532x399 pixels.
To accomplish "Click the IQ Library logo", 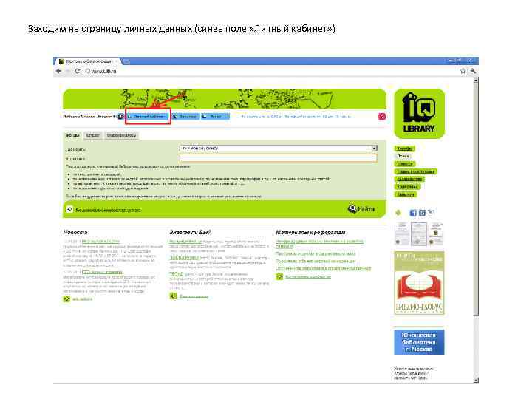I will click(420, 114).
